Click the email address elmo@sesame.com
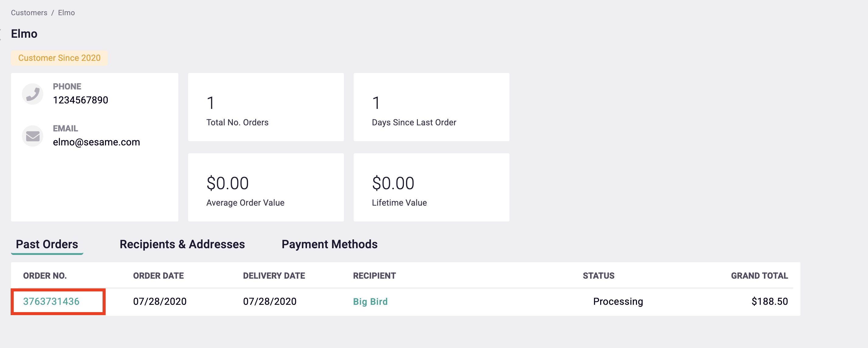The height and width of the screenshot is (348, 868). click(96, 142)
